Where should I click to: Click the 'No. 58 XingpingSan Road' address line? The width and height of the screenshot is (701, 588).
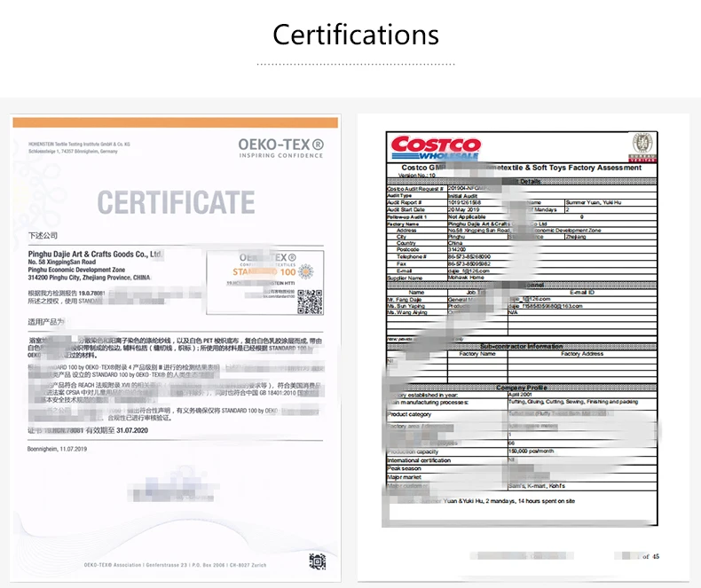coord(62,262)
